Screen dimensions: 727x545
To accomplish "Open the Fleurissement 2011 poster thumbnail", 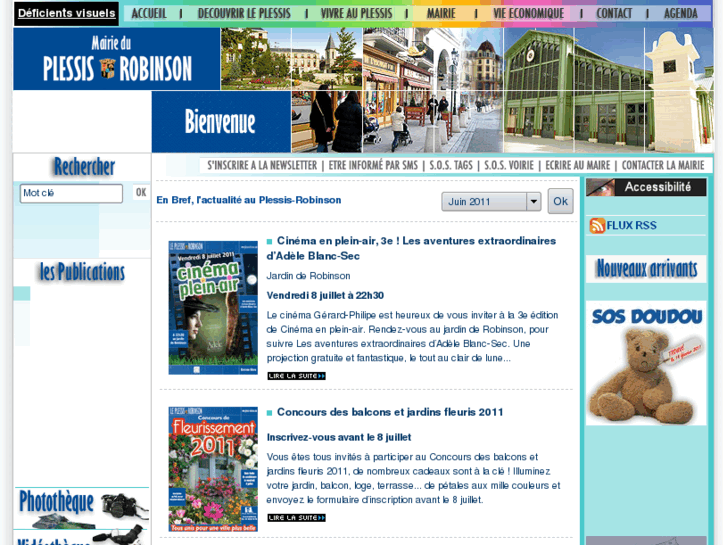I will [x=213, y=469].
